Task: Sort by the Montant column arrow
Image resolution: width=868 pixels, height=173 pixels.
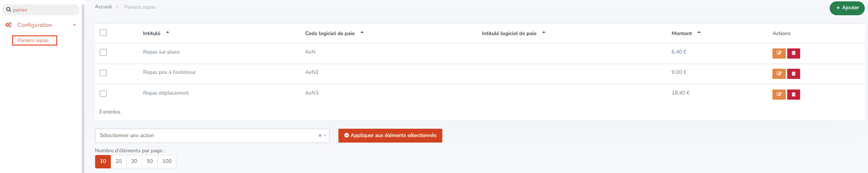Action: point(699,33)
